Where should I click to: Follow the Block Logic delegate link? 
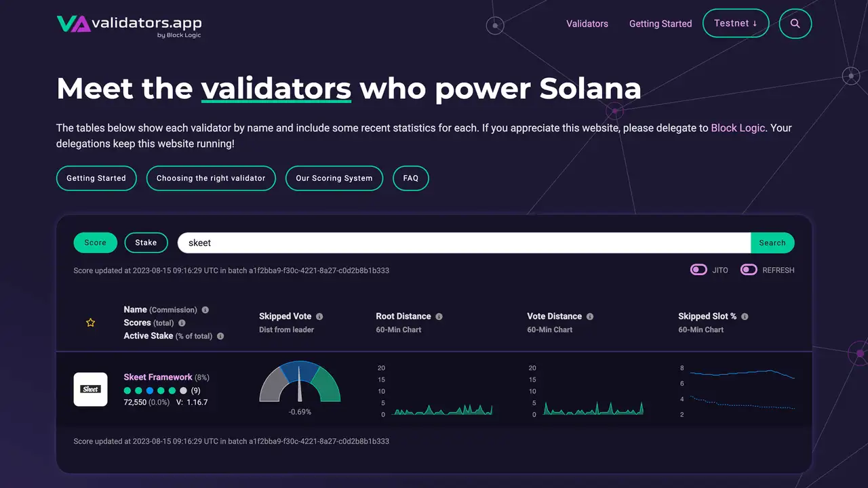(738, 127)
